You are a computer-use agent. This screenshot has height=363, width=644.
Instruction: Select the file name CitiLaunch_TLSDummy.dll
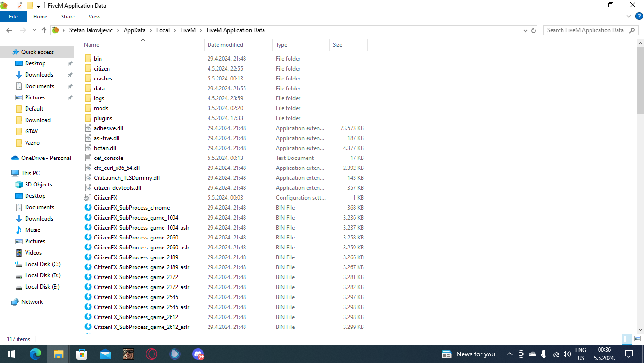click(x=127, y=178)
